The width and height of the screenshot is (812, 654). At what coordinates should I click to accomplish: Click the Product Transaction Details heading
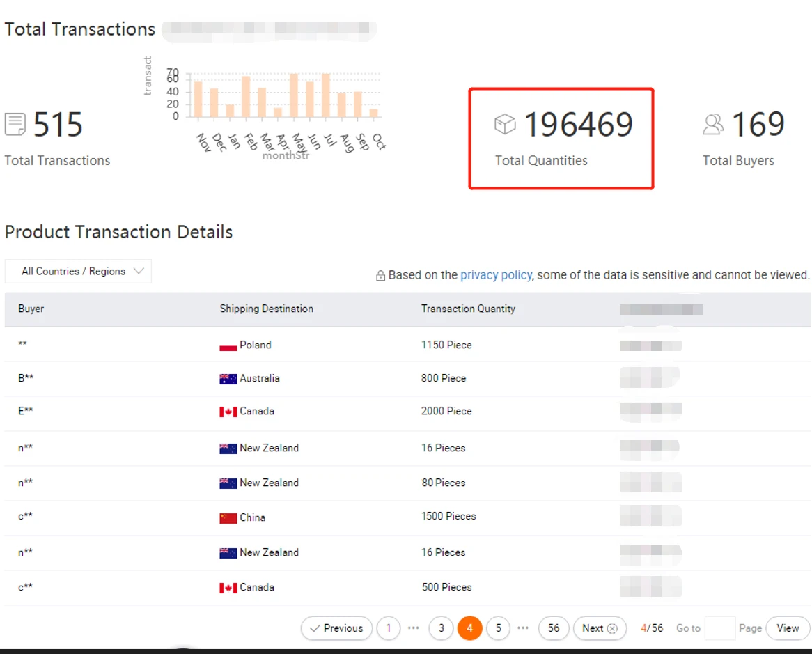(x=118, y=232)
